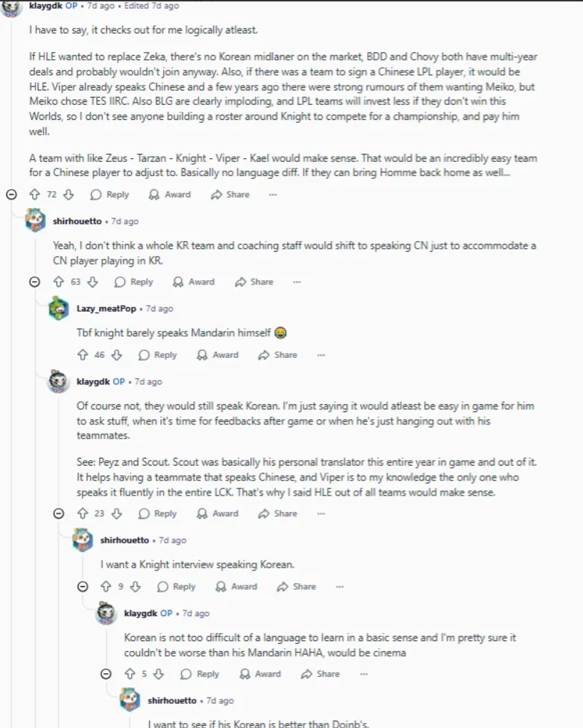Upvote klaygdk's top comment with 72 points

click(x=34, y=195)
